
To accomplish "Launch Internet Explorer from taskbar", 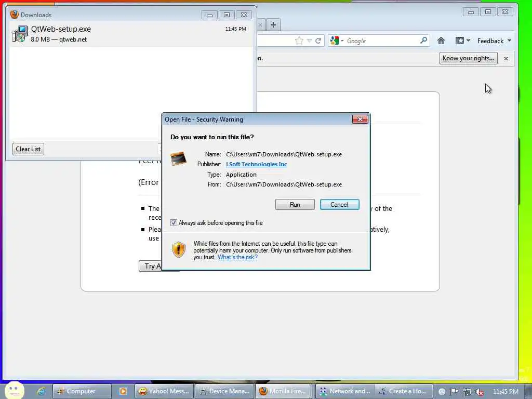I will (41, 391).
